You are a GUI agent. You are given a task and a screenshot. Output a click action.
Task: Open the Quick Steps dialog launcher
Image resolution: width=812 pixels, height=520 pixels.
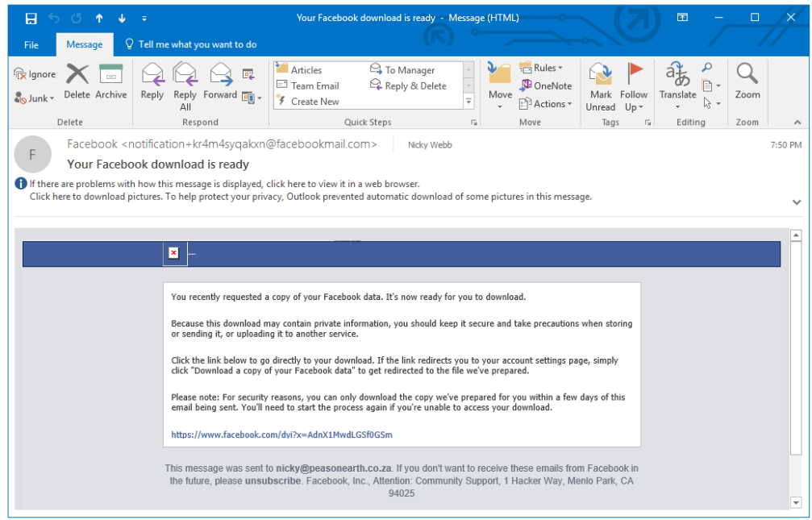tap(473, 123)
